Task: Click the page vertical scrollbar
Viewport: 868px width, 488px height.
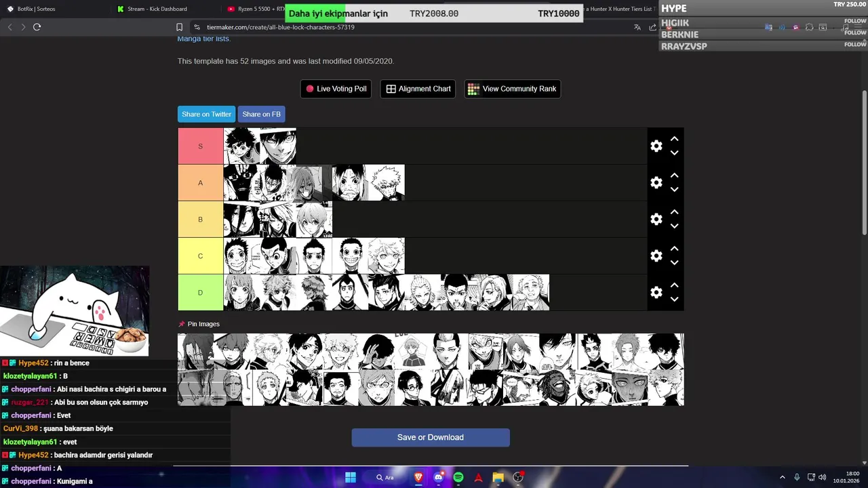Action: coord(864,163)
